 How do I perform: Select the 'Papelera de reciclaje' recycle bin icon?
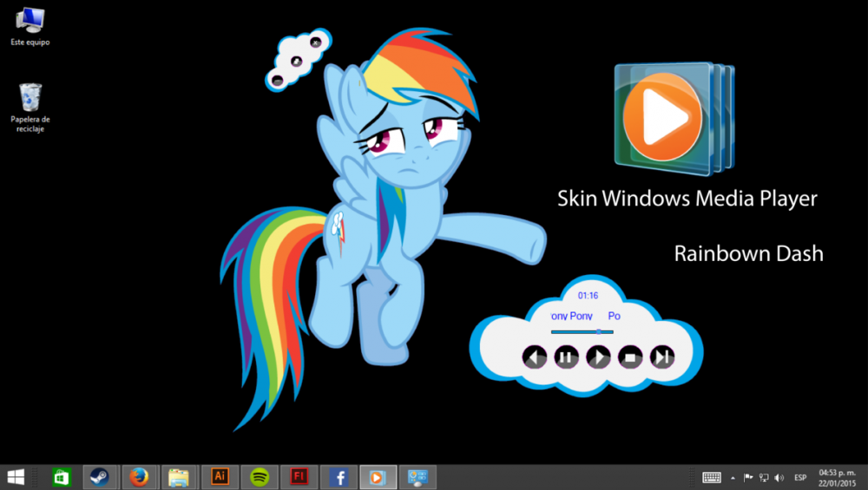(x=30, y=108)
